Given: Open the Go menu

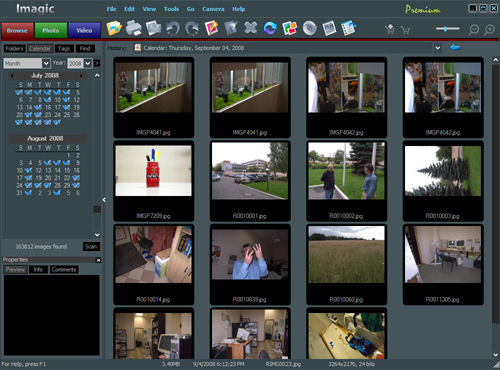Looking at the screenshot, I should [190, 9].
